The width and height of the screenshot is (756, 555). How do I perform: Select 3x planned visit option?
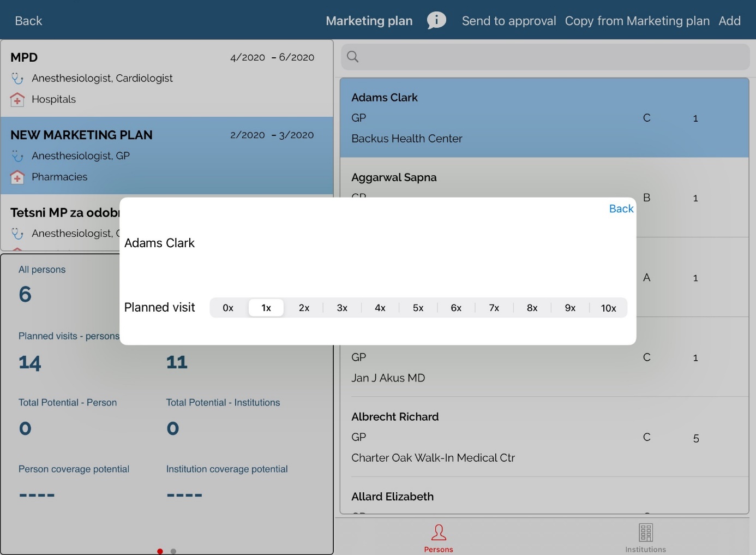tap(342, 308)
